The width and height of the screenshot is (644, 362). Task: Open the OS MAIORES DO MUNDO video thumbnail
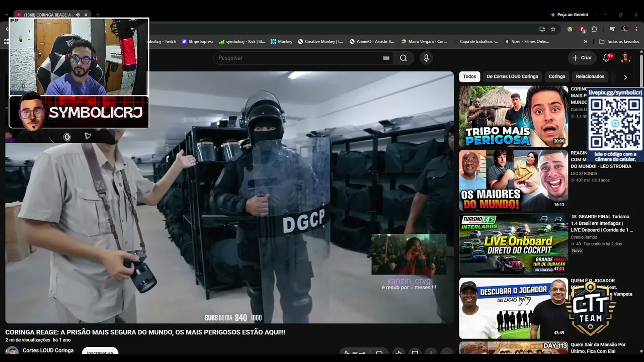click(513, 180)
